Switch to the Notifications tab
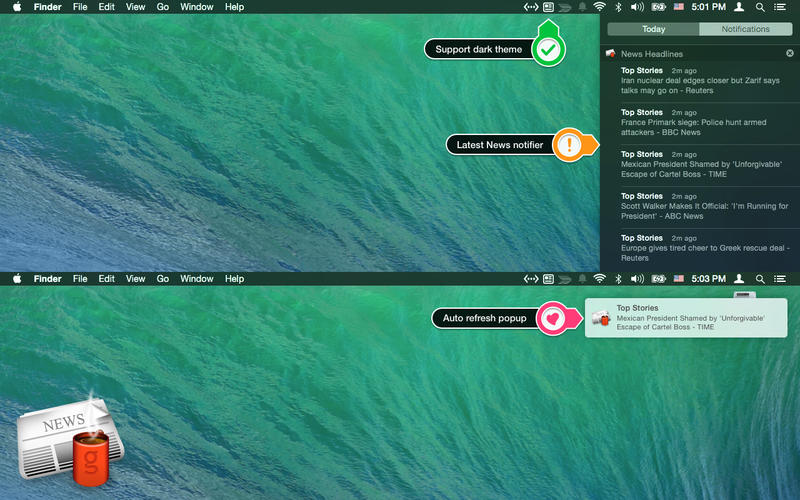The image size is (800, 500). pos(745,29)
